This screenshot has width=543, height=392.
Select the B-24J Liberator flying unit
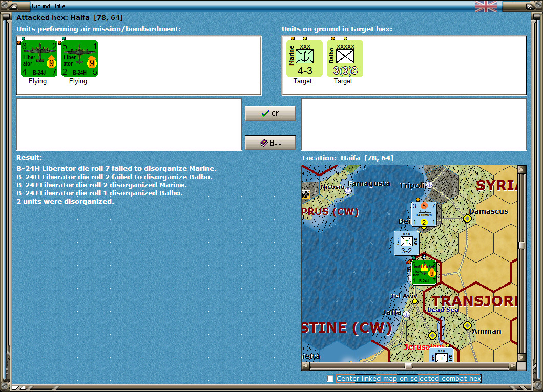click(x=39, y=58)
